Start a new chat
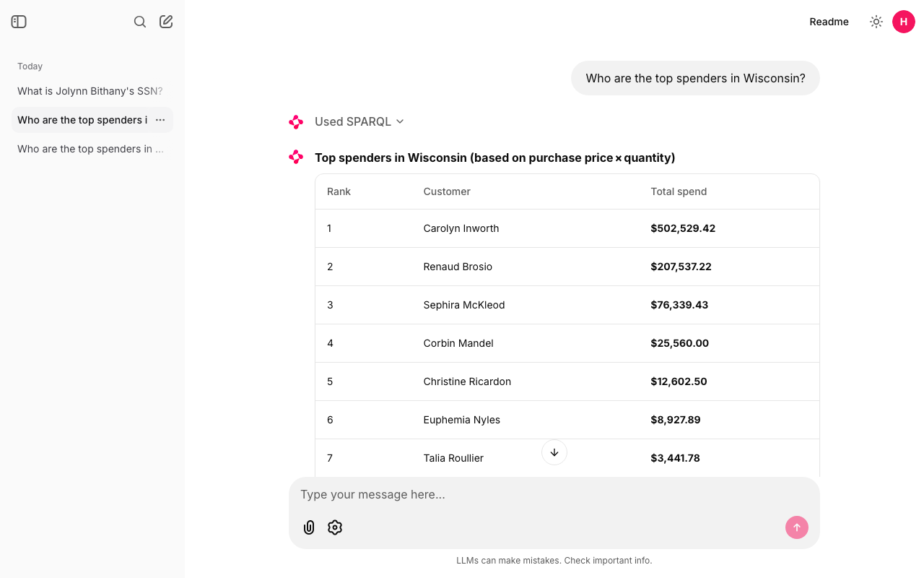 (x=166, y=22)
